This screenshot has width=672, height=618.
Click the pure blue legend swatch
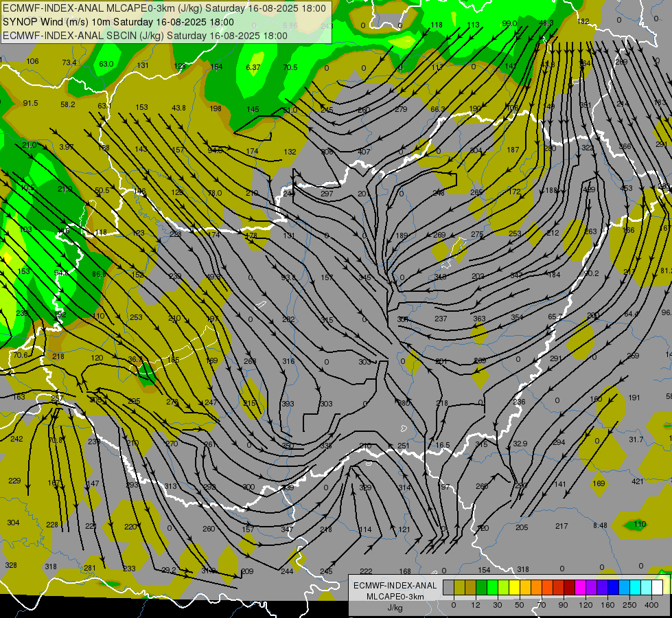(x=614, y=588)
